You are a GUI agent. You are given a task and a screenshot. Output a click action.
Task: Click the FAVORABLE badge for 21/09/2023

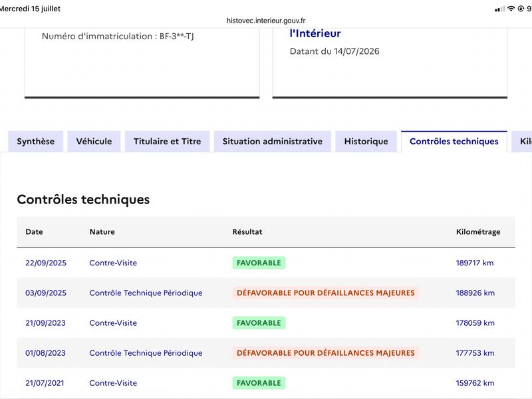(x=259, y=323)
